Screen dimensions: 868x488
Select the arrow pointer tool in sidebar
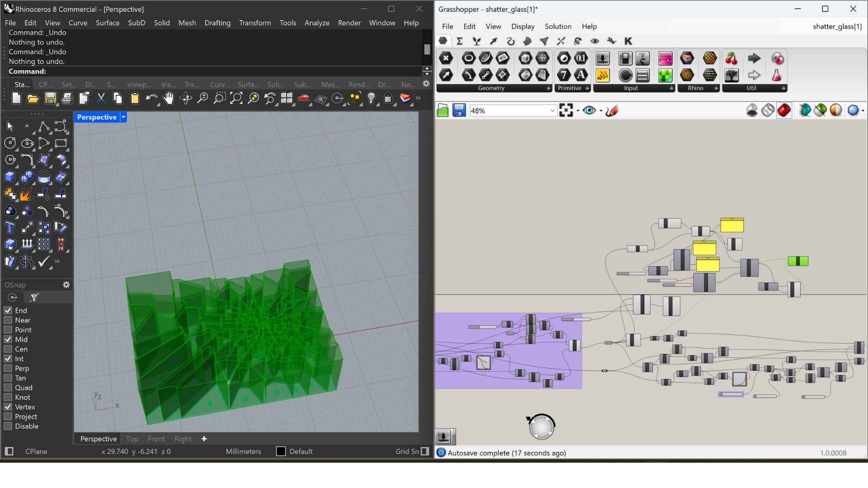coord(10,127)
